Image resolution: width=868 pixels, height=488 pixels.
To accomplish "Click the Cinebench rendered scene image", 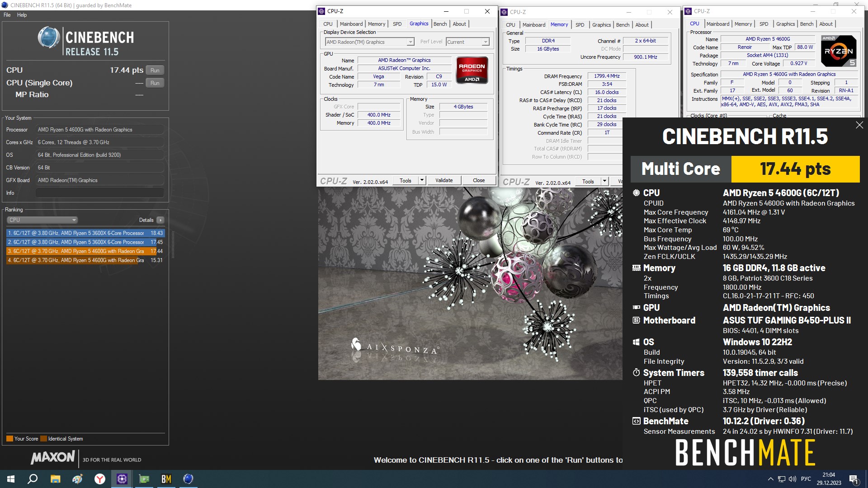I will [x=470, y=284].
